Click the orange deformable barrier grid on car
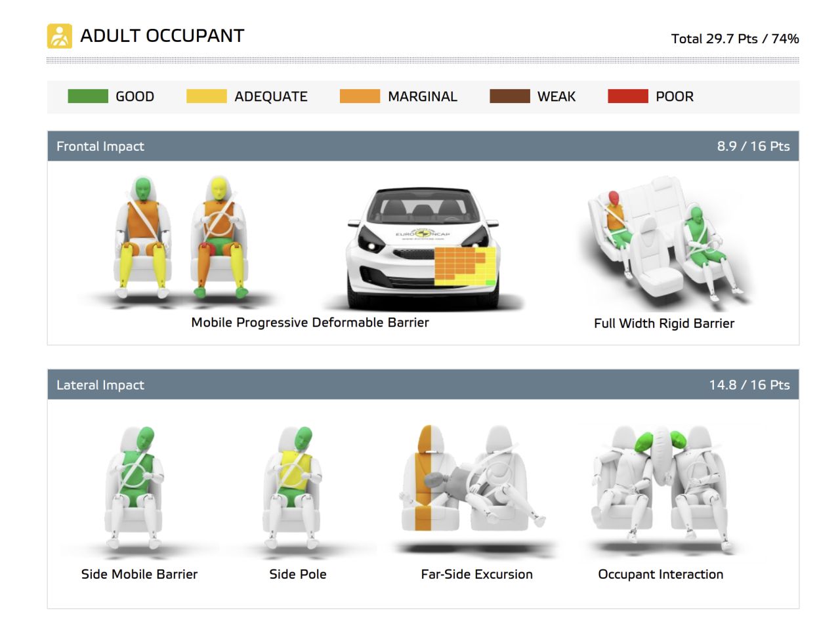 465,266
